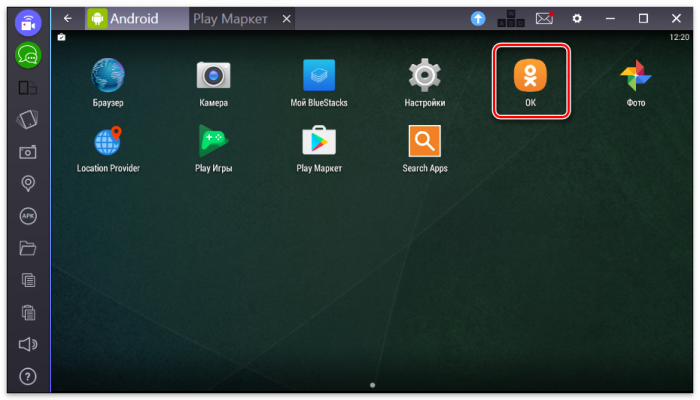Click the volume speaker sidebar icon

[x=28, y=344]
